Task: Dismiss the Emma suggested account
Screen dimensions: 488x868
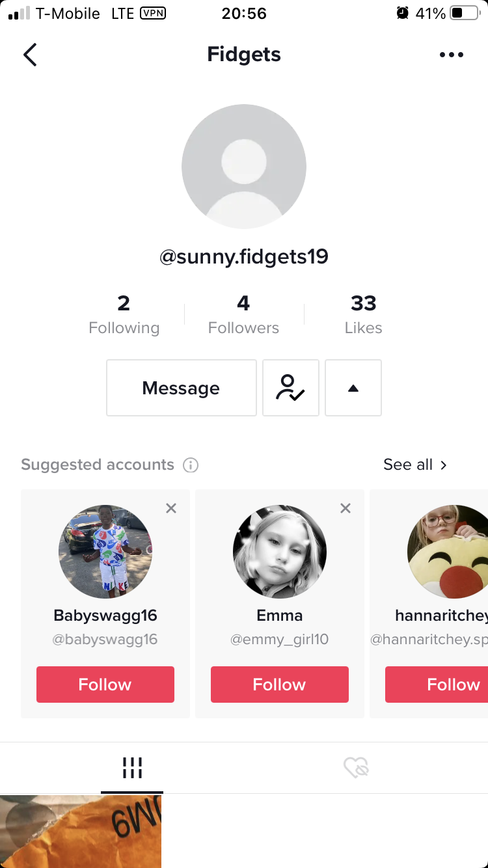Action: [346, 508]
